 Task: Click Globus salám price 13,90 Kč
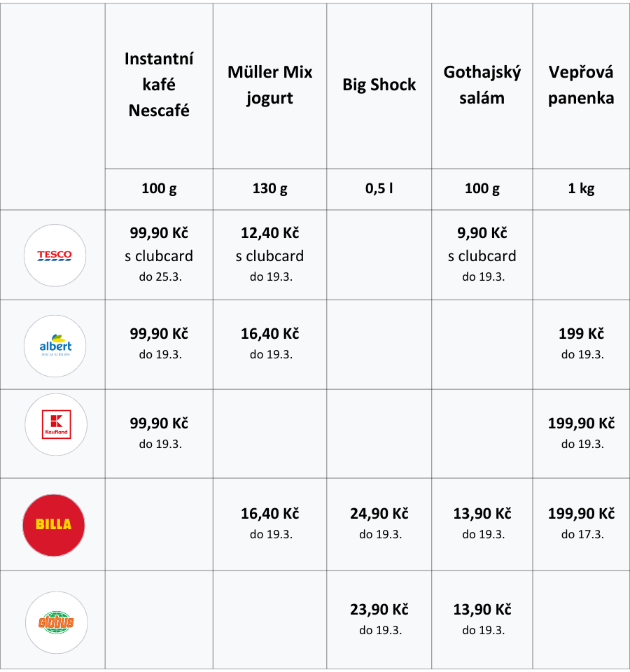(482, 610)
